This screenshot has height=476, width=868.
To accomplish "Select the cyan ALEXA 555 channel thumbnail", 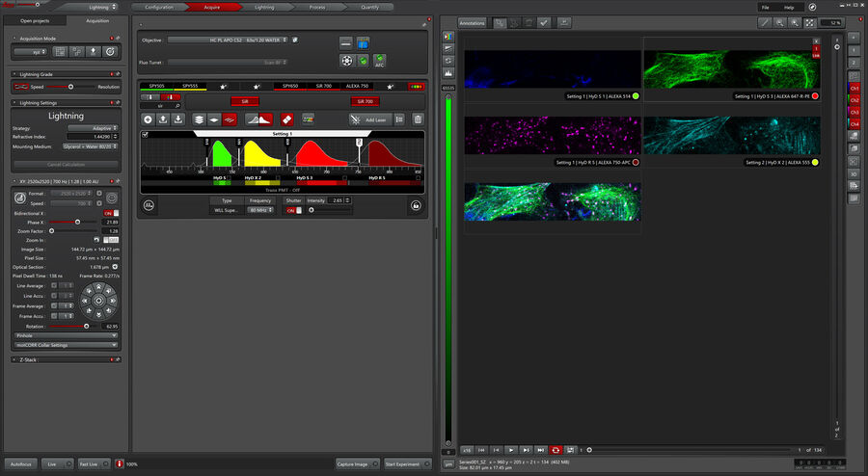I will [731, 136].
